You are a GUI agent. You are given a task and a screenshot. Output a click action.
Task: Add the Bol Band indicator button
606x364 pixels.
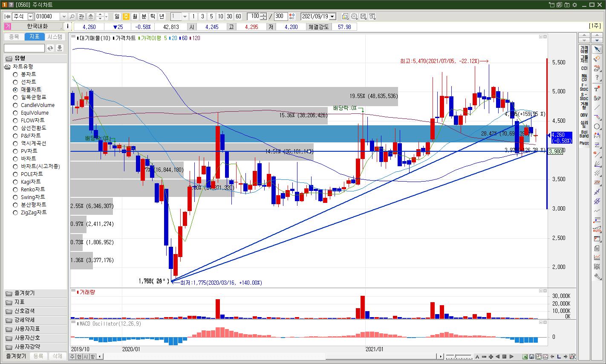[584, 134]
